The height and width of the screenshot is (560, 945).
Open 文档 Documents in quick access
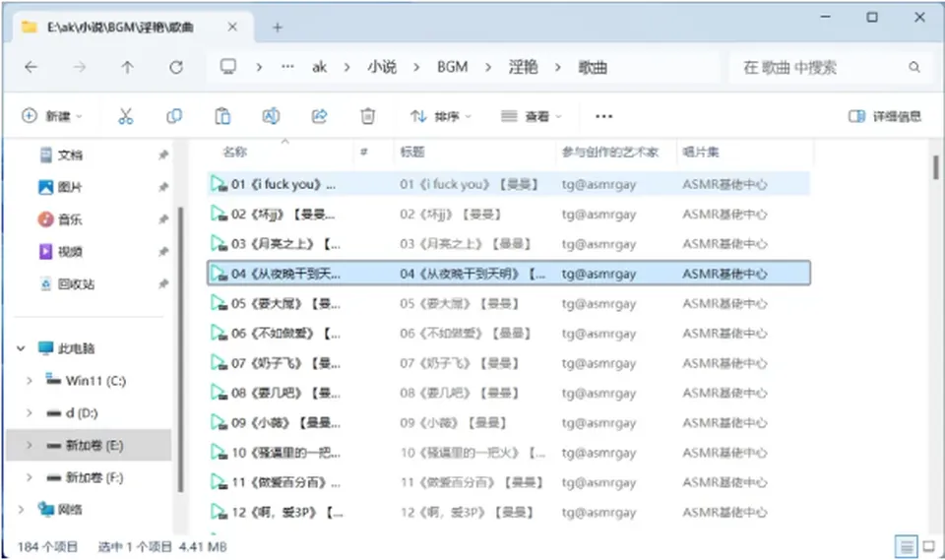(x=60, y=155)
